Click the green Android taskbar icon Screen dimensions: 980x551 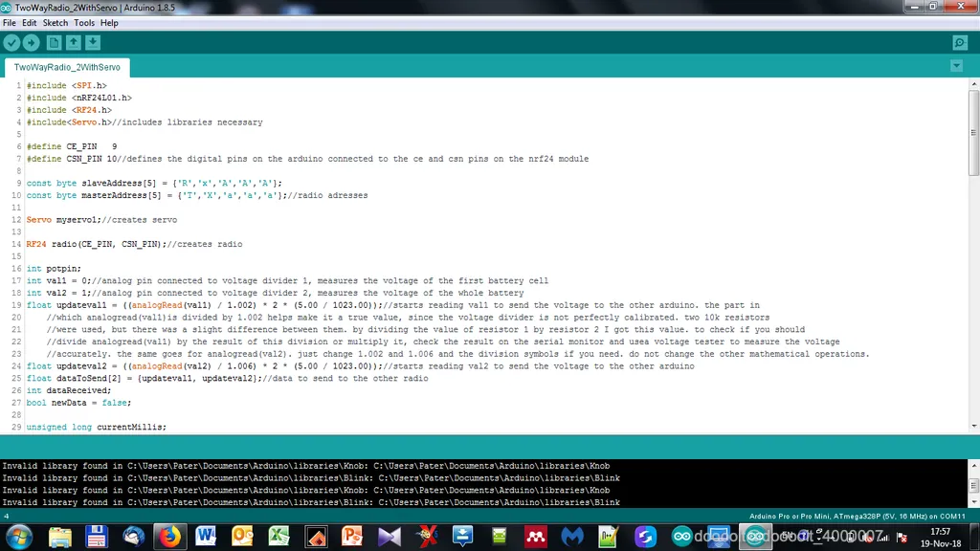(x=499, y=537)
